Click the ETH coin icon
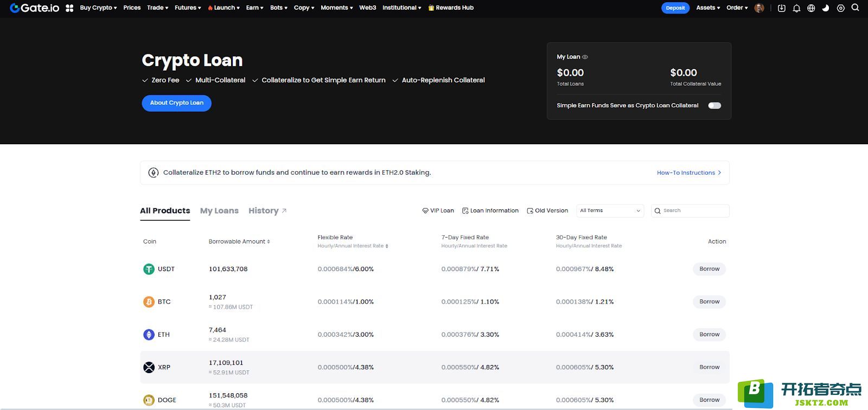The image size is (868, 410). (149, 335)
